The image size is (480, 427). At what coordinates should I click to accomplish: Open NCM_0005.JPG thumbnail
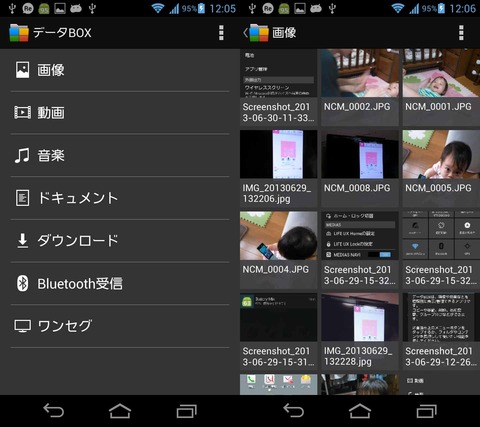point(441,154)
